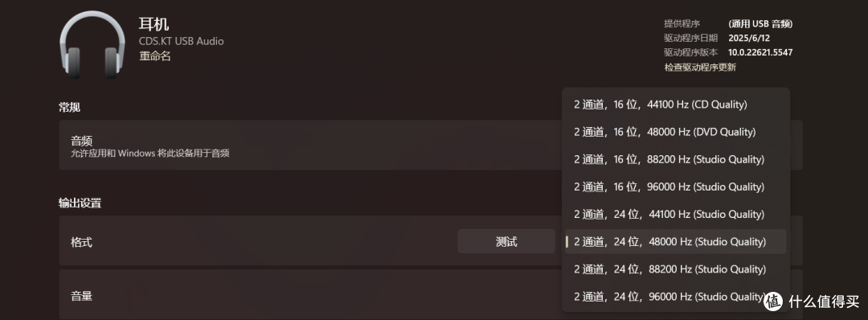Click the driver version 10.0.22621.5547 text
This screenshot has width=868, height=320.
[x=760, y=52]
